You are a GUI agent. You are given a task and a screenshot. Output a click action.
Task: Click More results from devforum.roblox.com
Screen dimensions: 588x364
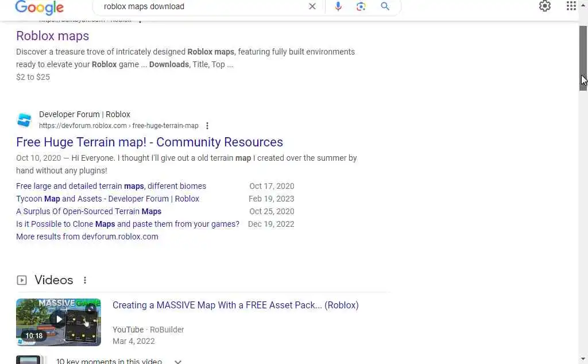[87, 237]
